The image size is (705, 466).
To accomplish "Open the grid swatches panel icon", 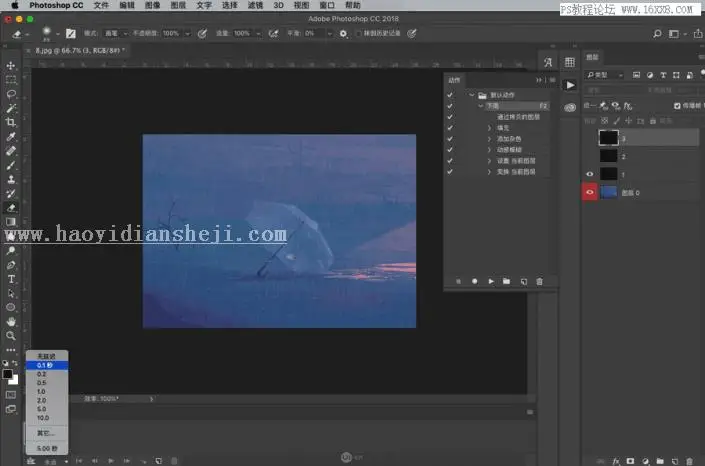I will click(x=570, y=62).
